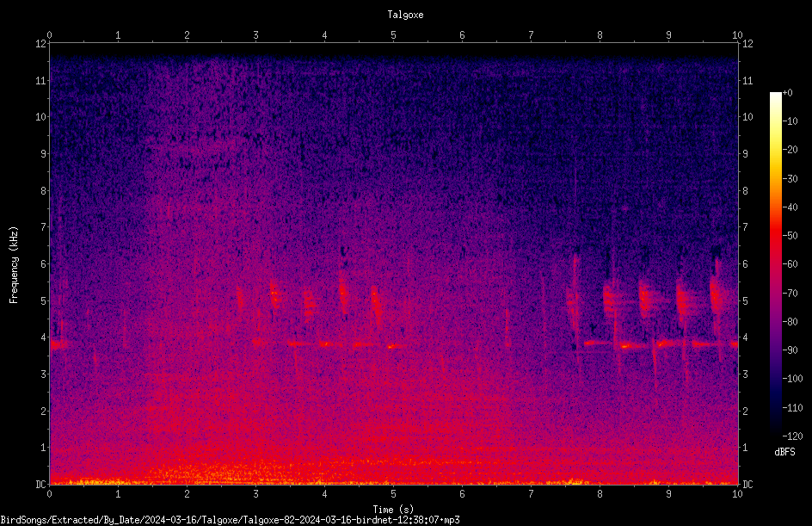
Task: Click the bird call burst near 8.2 seconds
Action: (x=612, y=300)
